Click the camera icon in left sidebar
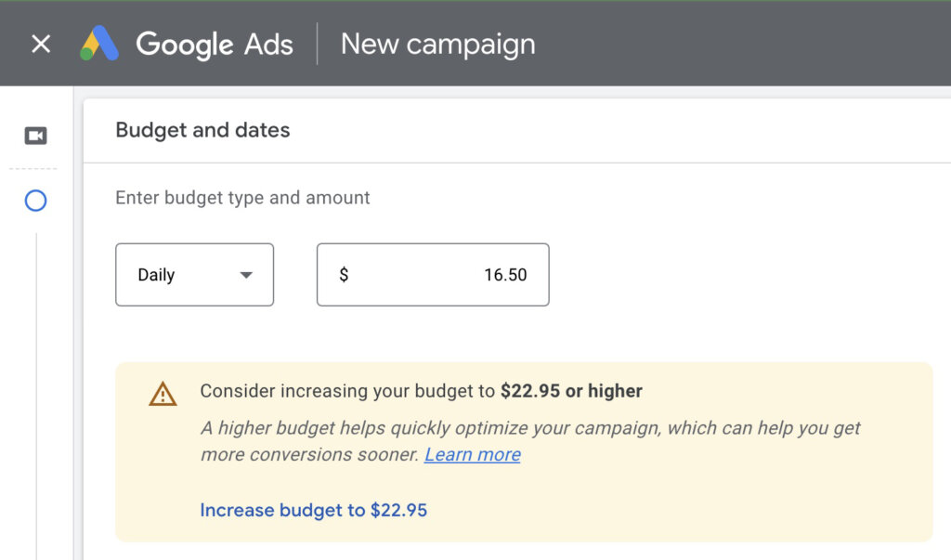Screen dimensions: 951x560 point(35,135)
